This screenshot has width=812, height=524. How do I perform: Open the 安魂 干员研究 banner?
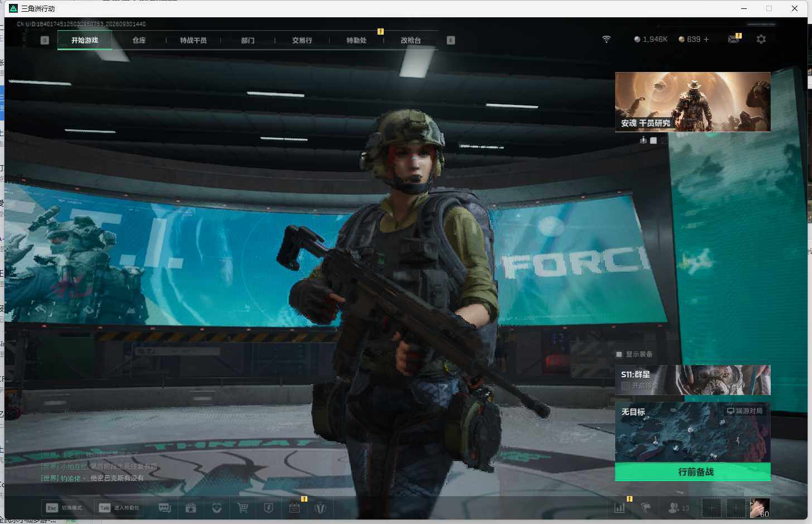click(x=693, y=102)
